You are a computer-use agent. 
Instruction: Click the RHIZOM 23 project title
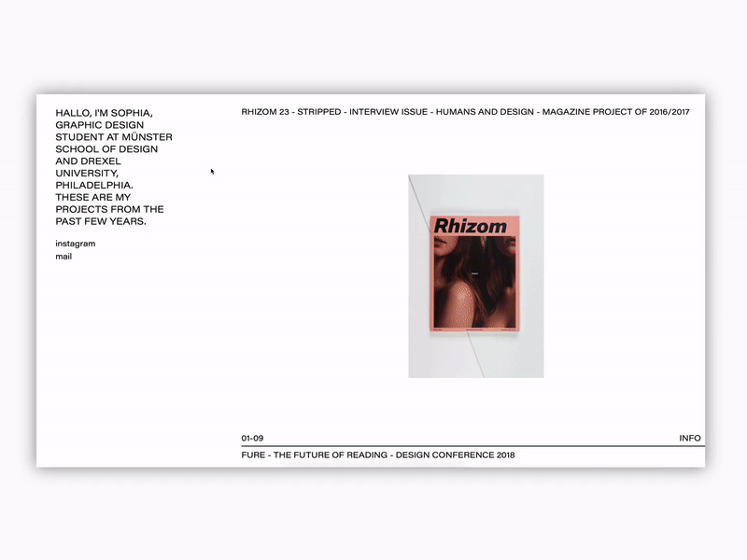265,110
